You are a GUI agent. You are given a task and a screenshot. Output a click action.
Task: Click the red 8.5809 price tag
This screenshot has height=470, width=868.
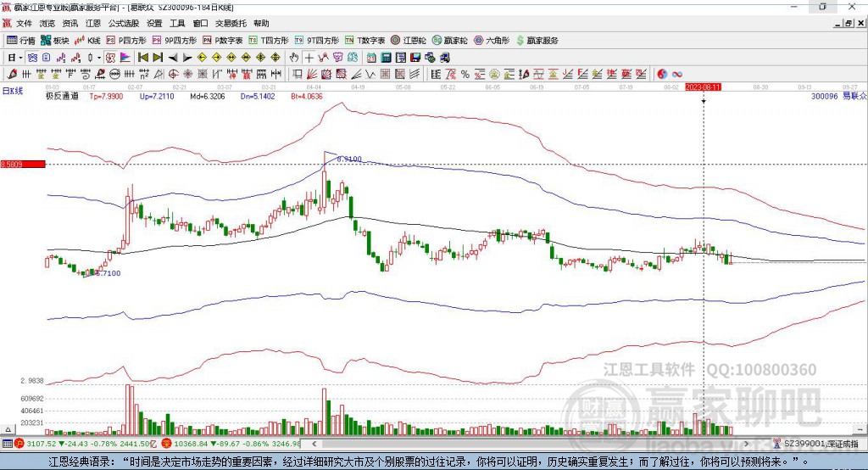point(23,164)
